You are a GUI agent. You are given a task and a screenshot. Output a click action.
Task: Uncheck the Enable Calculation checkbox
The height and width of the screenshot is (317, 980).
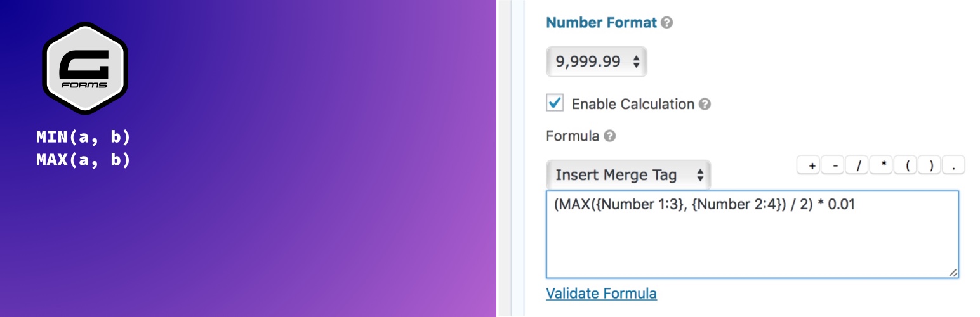(x=555, y=103)
